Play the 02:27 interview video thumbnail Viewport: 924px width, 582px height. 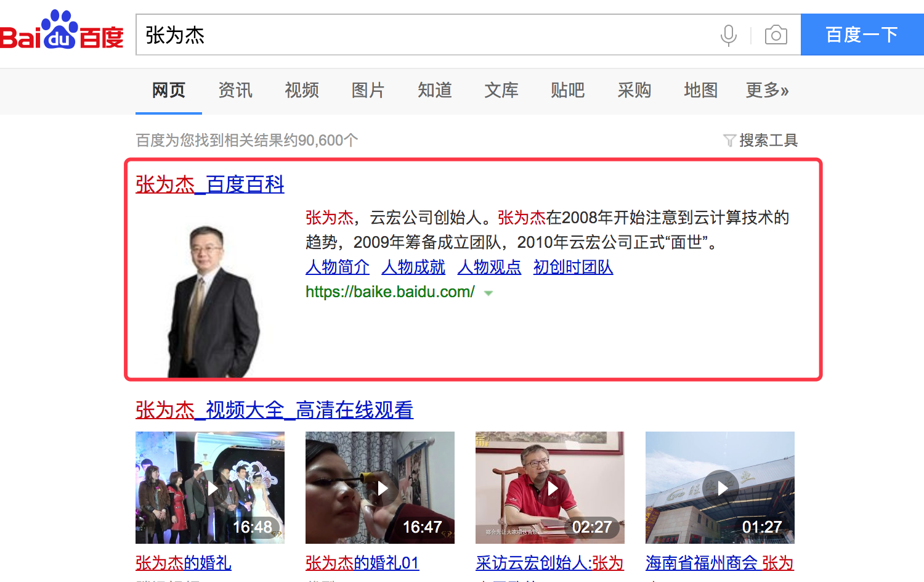[x=550, y=488]
